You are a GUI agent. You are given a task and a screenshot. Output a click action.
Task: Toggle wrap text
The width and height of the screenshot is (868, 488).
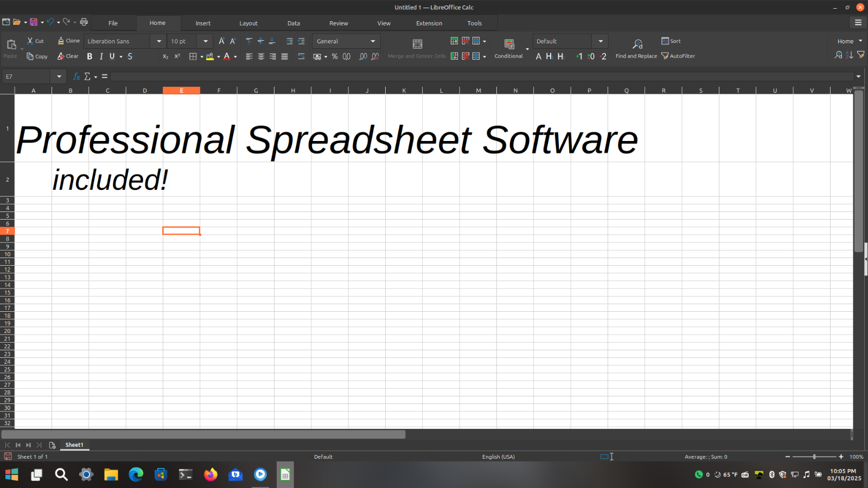pos(301,56)
